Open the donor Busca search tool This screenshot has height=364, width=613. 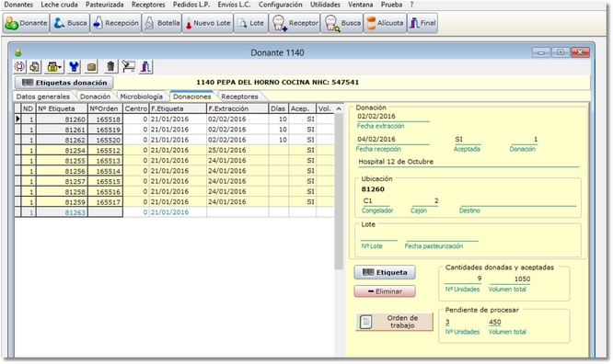point(70,23)
